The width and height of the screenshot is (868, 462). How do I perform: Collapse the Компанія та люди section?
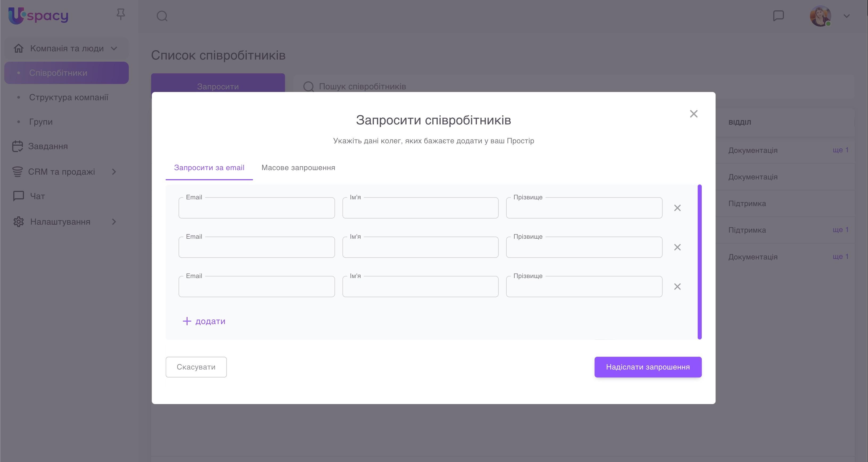coord(114,48)
